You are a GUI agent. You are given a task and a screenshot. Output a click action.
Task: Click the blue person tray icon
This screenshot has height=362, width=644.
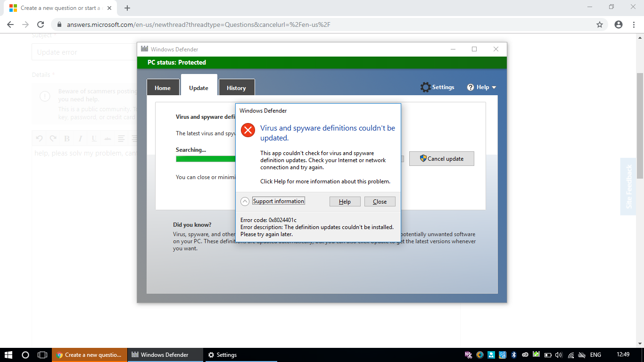click(x=491, y=355)
